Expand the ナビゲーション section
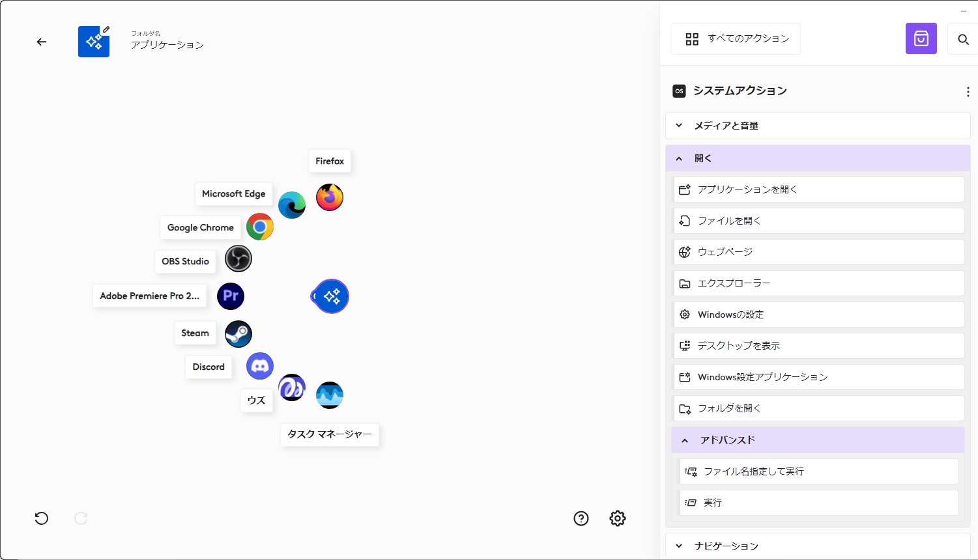 point(818,546)
